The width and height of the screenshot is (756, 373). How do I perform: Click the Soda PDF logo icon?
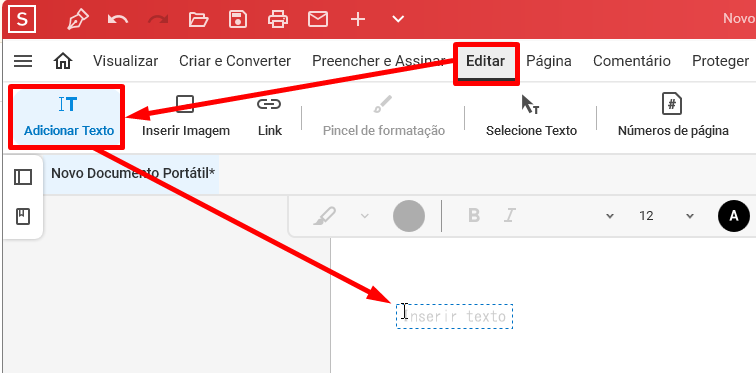(x=22, y=19)
